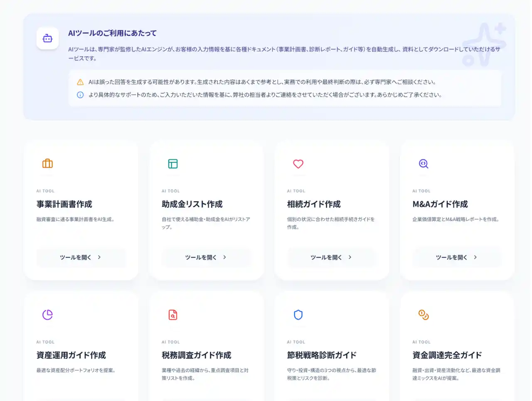
Task: Click the layout icon on 助成金リスト作成 card
Action: pyautogui.click(x=173, y=164)
